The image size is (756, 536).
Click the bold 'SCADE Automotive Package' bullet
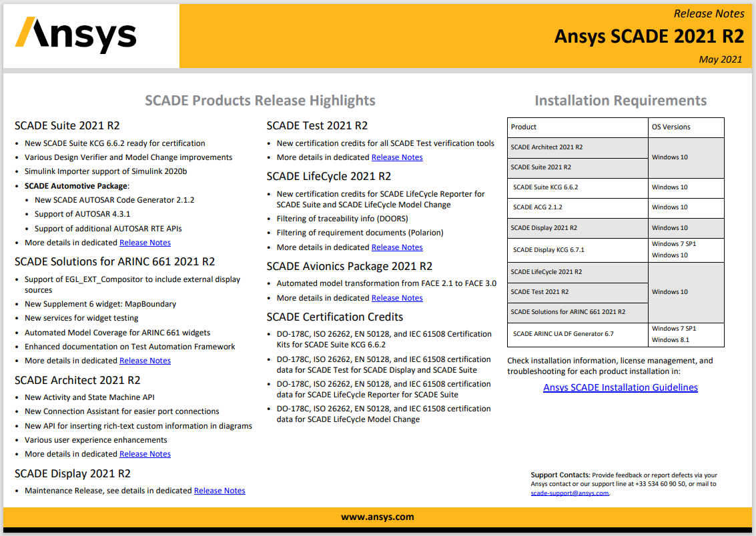click(76, 186)
